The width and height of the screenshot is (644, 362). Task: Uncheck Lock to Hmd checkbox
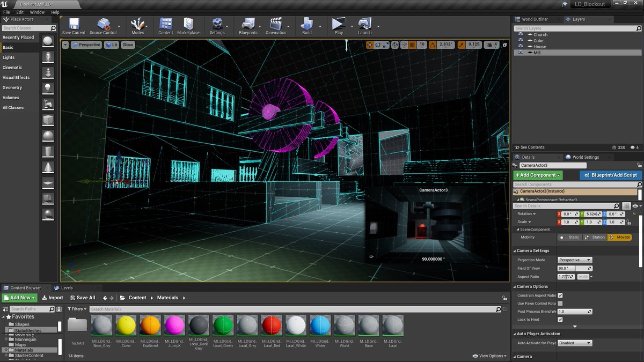(560, 320)
